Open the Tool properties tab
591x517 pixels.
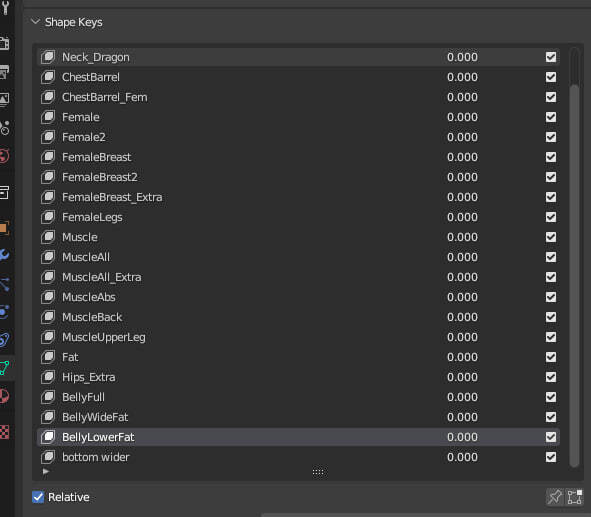(x=5, y=8)
